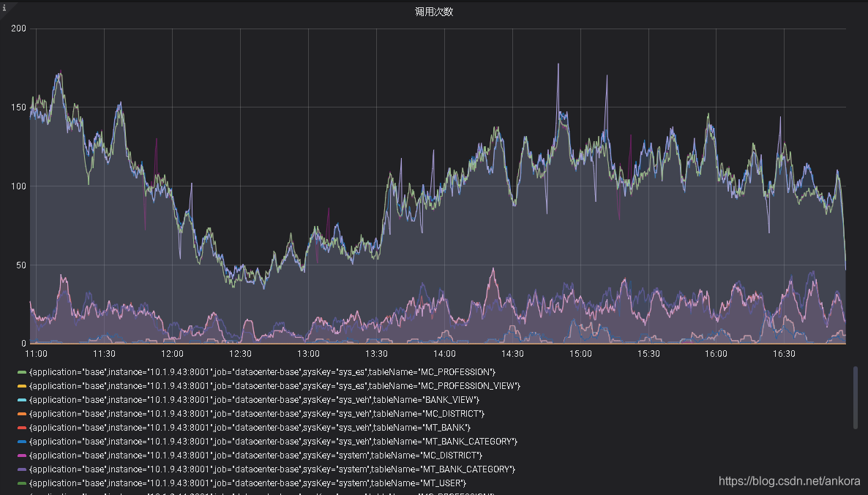This screenshot has width=868, height=495.
Task: Click magenta swatch of system MC_DISTRICT
Action: (22, 456)
